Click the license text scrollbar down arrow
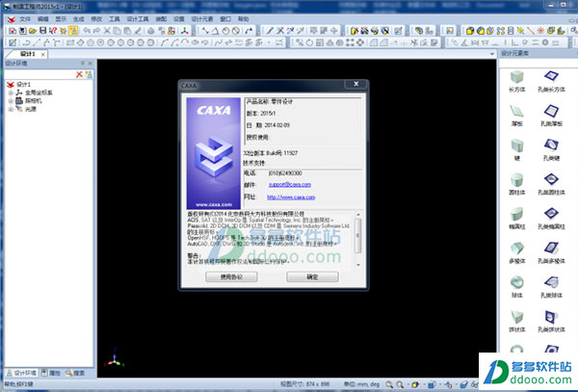 coord(358,265)
